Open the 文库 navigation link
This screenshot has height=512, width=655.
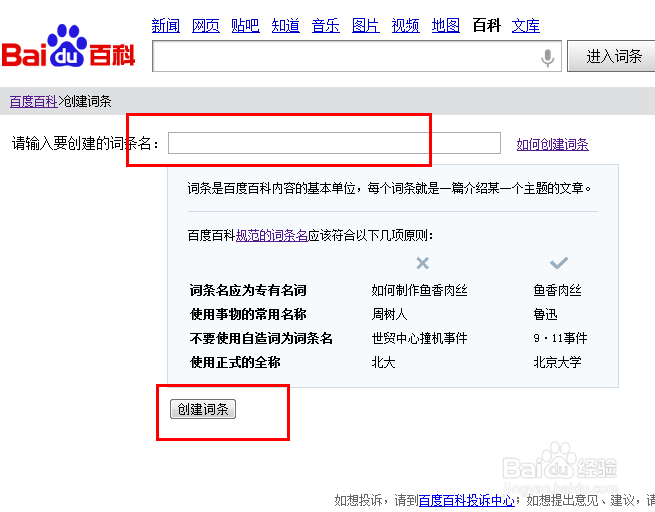[x=526, y=25]
